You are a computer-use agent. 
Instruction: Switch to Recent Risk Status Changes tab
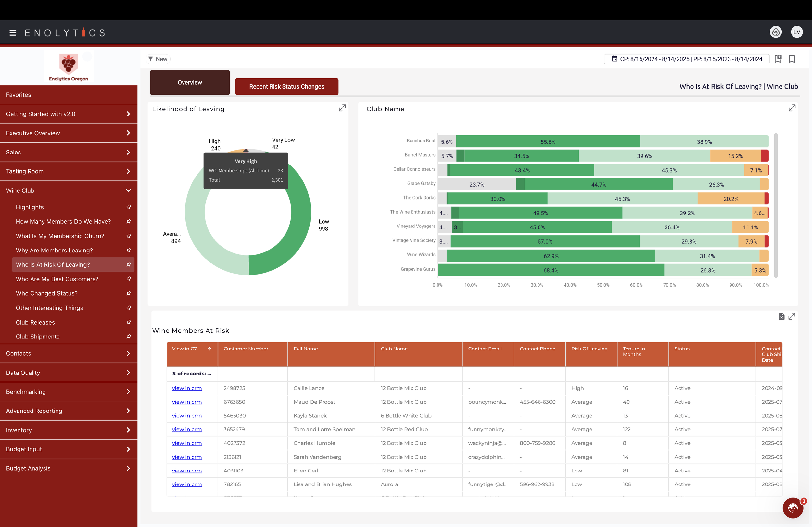286,87
